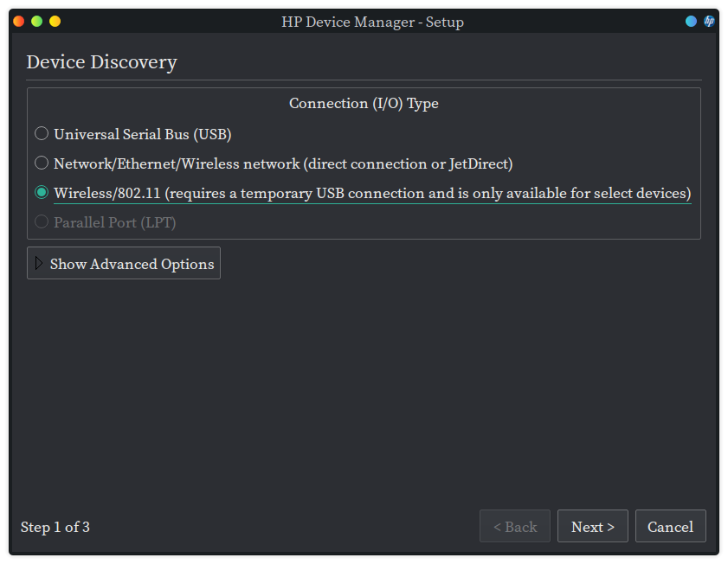Click the HP Device Manager - Setup title text
The image size is (728, 564).
[x=372, y=22]
